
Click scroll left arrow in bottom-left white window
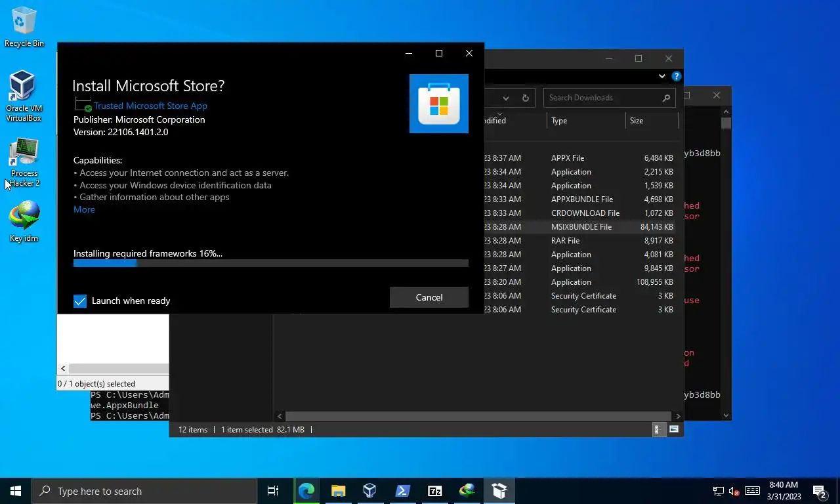63,369
